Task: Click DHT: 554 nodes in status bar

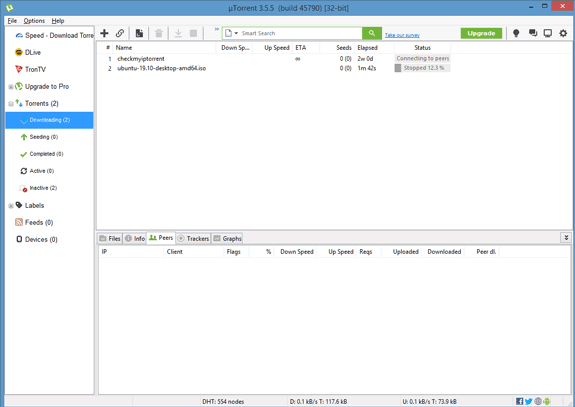Action: click(223, 402)
